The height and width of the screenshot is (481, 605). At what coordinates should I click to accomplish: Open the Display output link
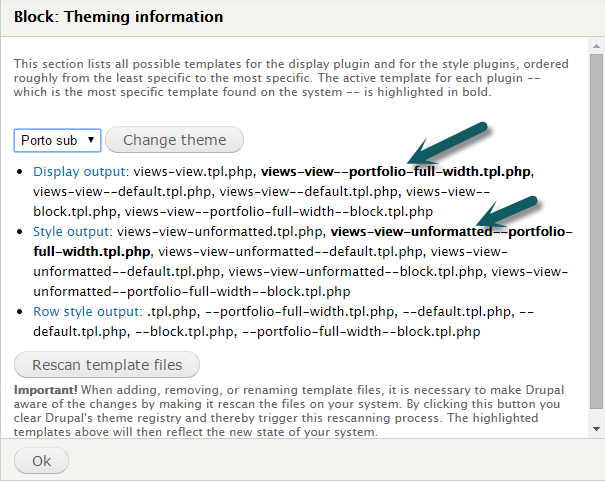[x=72, y=171]
